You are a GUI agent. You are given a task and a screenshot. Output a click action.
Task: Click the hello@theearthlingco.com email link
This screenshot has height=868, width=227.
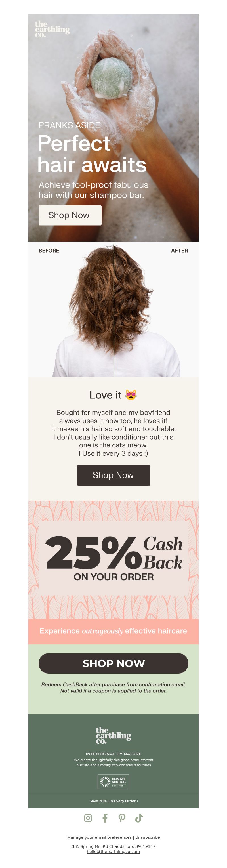pos(113,852)
